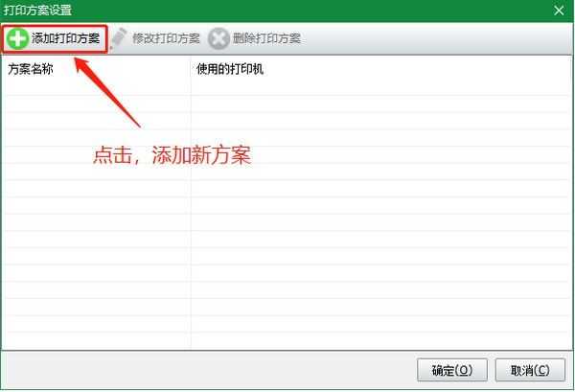Click the divider between the two columns
The width and height of the screenshot is (575, 392).
tap(191, 201)
